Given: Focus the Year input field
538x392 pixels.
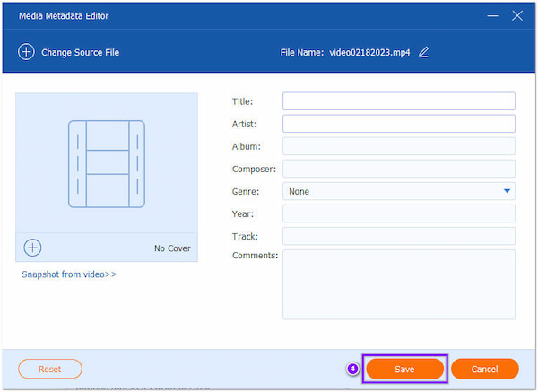Looking at the screenshot, I should pyautogui.click(x=399, y=213).
